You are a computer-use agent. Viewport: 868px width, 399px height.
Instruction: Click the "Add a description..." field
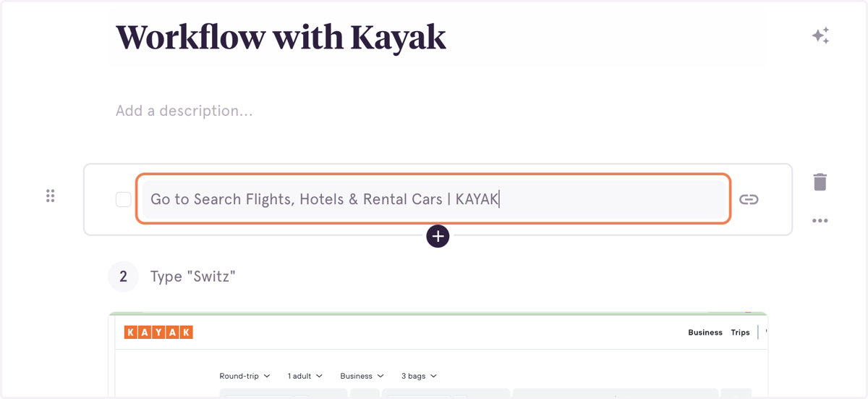click(184, 111)
